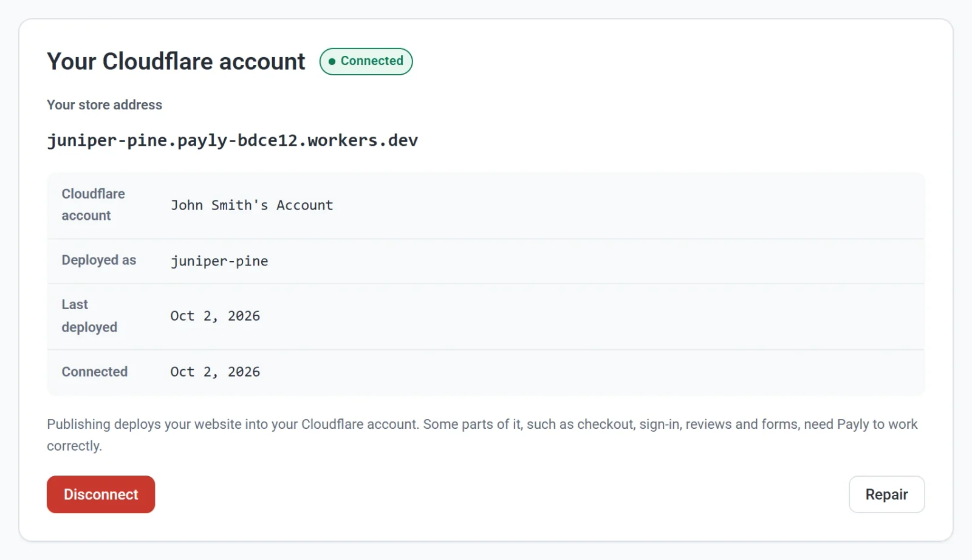Click the Last deployed date Oct 2, 2026
Screen dimensions: 972x560
click(215, 316)
